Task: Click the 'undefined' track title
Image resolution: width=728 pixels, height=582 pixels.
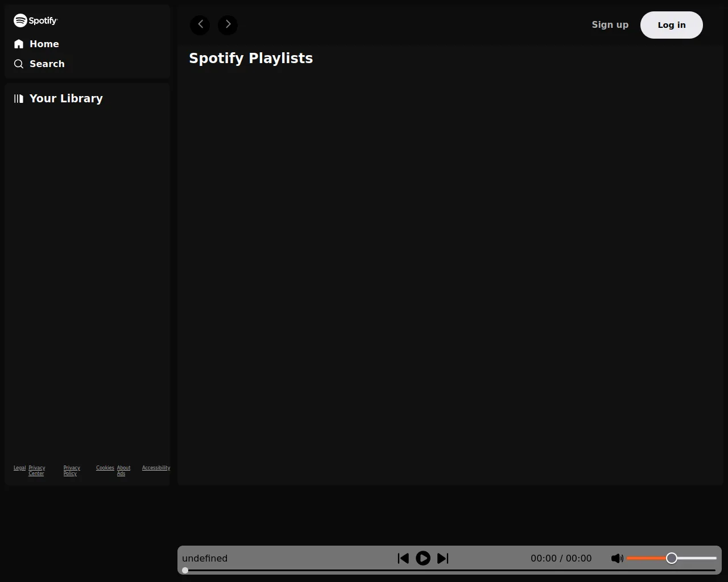Action: point(205,558)
